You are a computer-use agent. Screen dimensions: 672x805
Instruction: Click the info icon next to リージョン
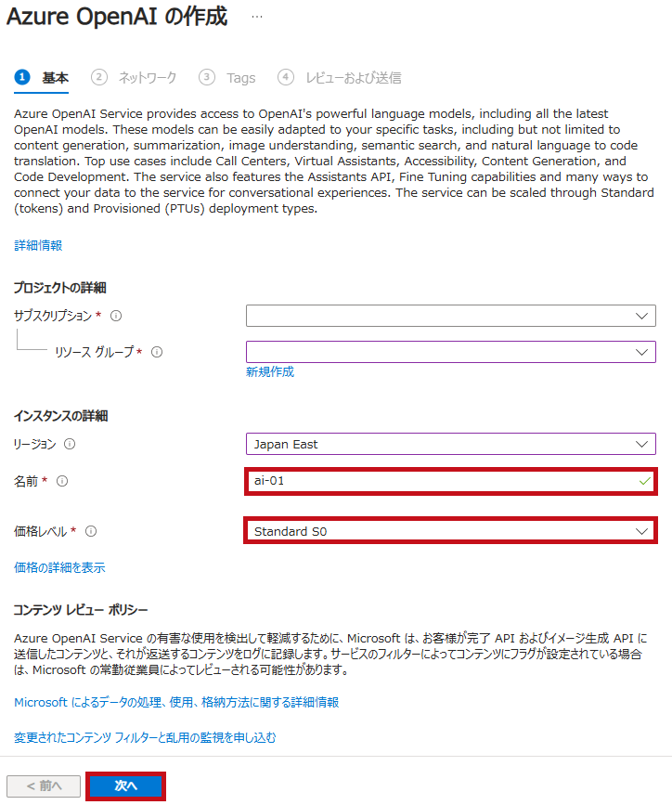[x=70, y=444]
